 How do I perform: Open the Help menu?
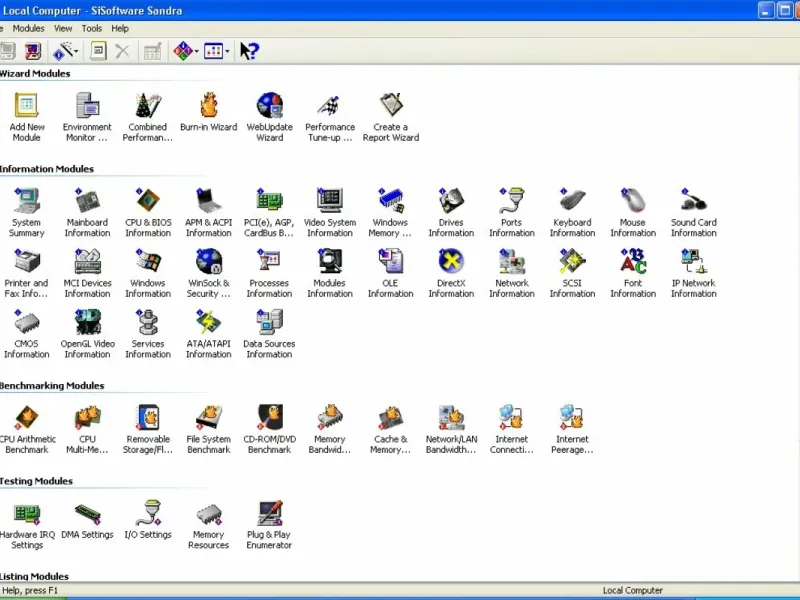pos(120,29)
